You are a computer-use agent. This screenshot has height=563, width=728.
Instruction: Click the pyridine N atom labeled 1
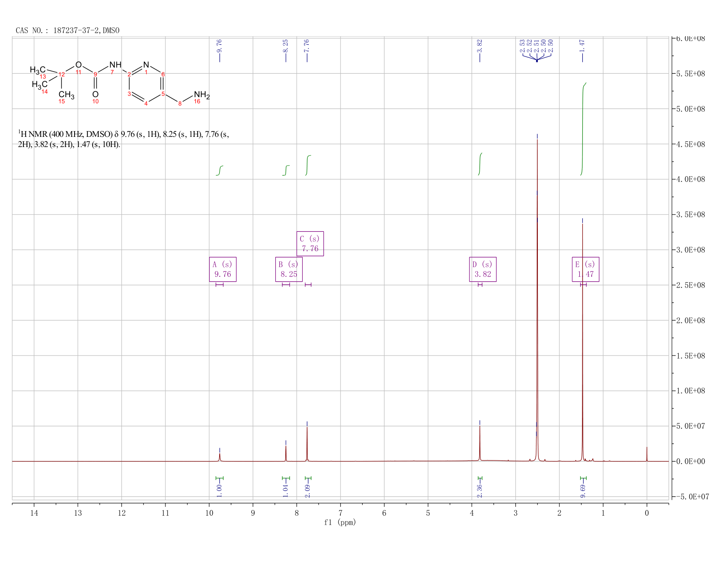(x=146, y=65)
